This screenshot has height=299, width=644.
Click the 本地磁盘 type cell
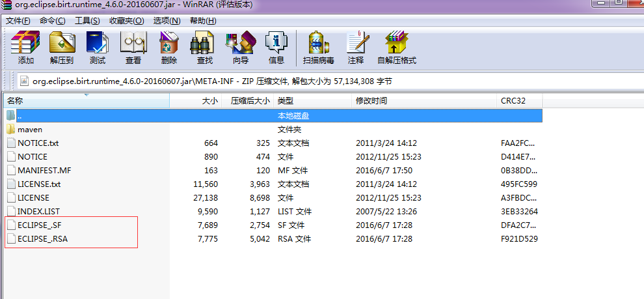click(x=293, y=116)
